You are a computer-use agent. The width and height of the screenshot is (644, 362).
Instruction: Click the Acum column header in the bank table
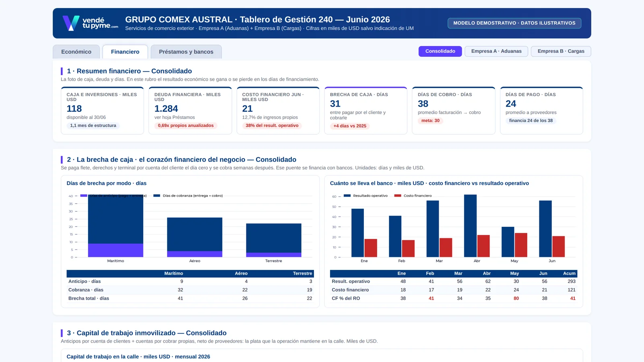point(569,274)
